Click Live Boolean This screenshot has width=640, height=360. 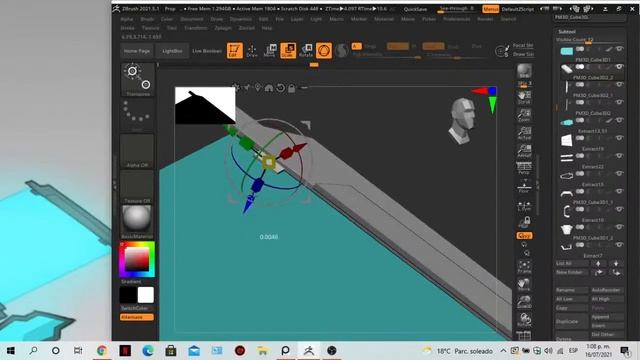[x=207, y=51]
